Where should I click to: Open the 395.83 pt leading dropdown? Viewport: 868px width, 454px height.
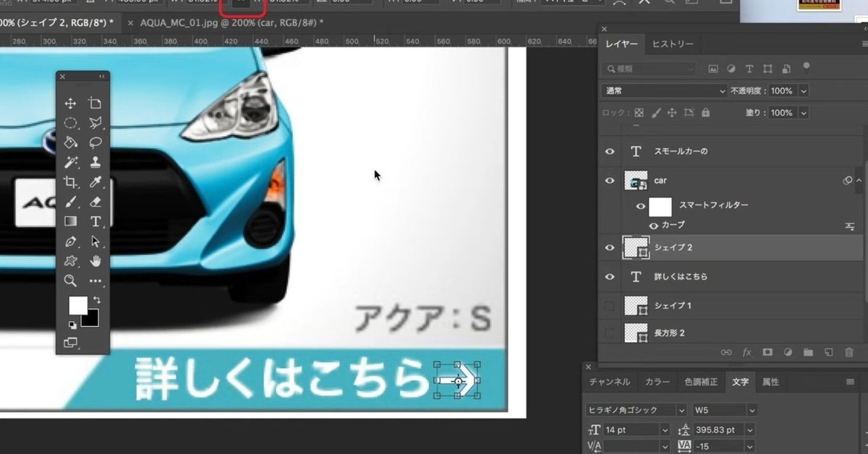[x=750, y=429]
